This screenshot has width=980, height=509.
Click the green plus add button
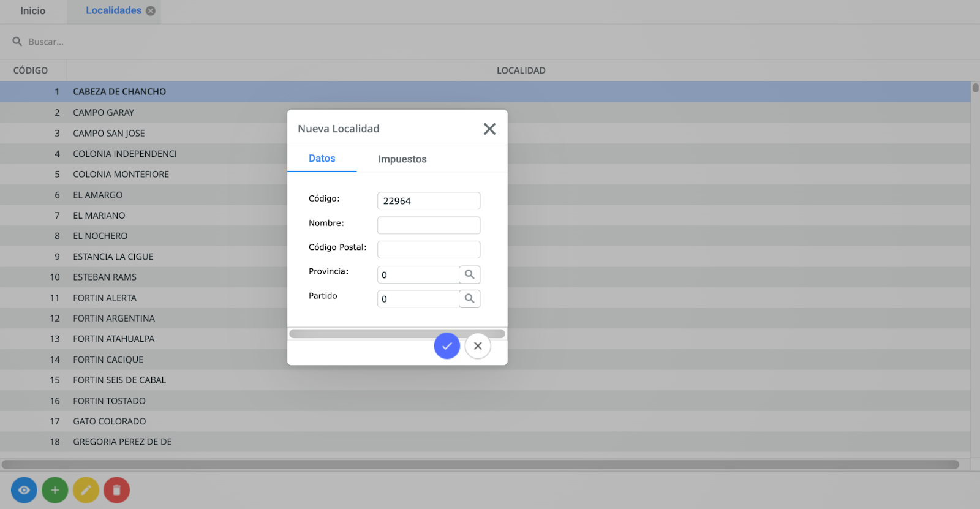tap(55, 490)
